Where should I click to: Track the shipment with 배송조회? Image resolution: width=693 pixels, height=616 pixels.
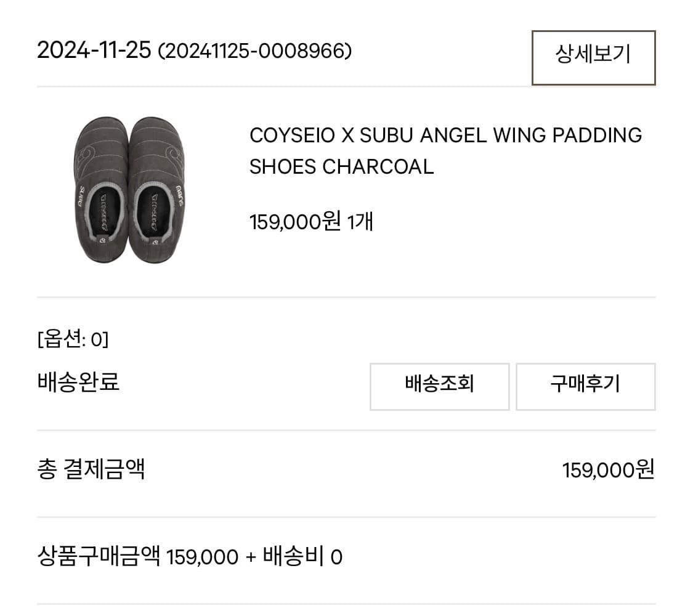click(439, 386)
